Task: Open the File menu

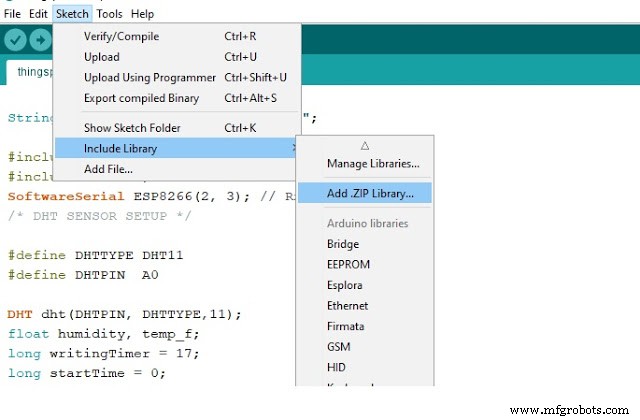Action: coord(13,14)
